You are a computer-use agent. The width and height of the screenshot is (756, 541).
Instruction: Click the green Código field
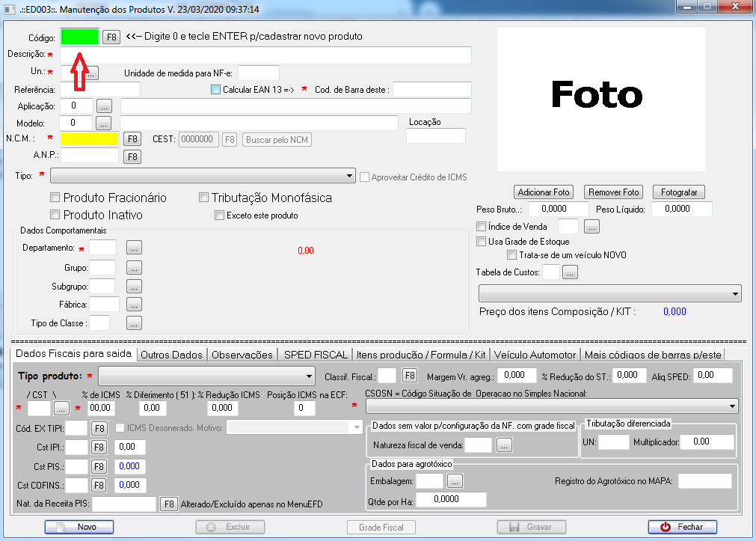(x=79, y=37)
